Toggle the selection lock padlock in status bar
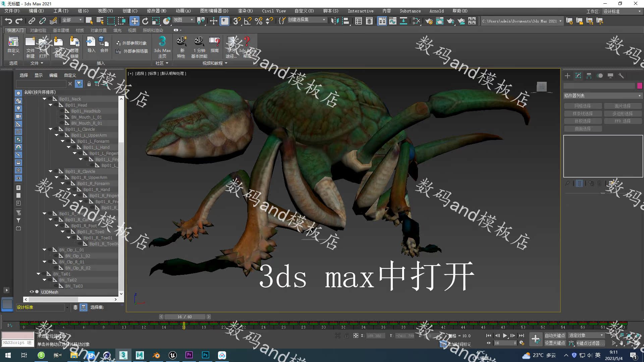The height and width of the screenshot is (362, 644). coord(346,336)
